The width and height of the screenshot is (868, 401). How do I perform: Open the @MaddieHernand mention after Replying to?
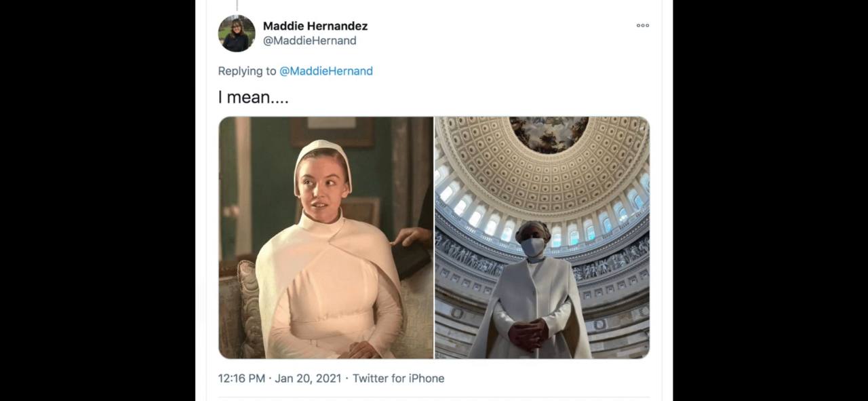[326, 71]
